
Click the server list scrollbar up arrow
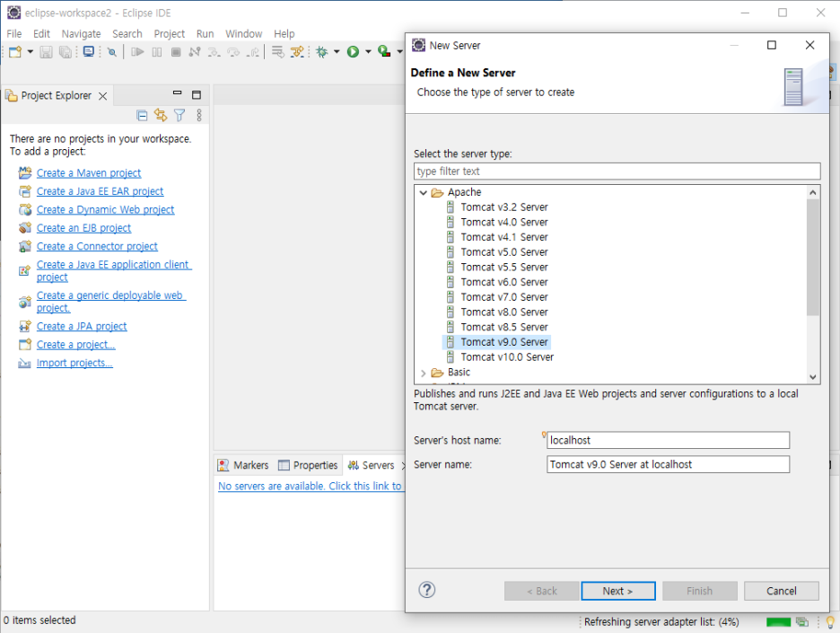coord(813,192)
